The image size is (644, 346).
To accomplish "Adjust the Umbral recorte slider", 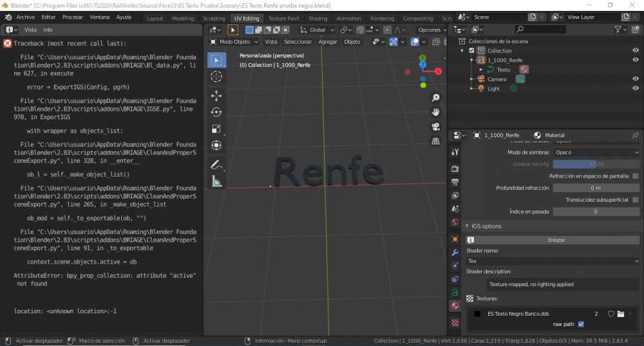I will pyautogui.click(x=596, y=164).
